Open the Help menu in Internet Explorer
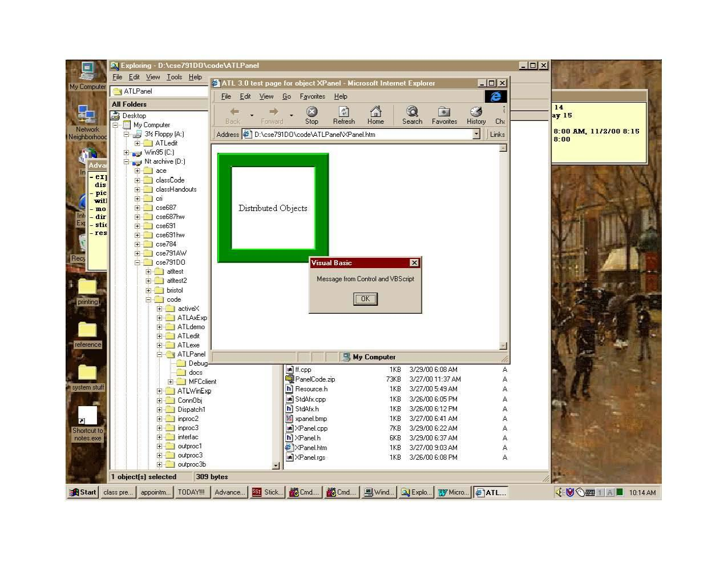 (341, 96)
